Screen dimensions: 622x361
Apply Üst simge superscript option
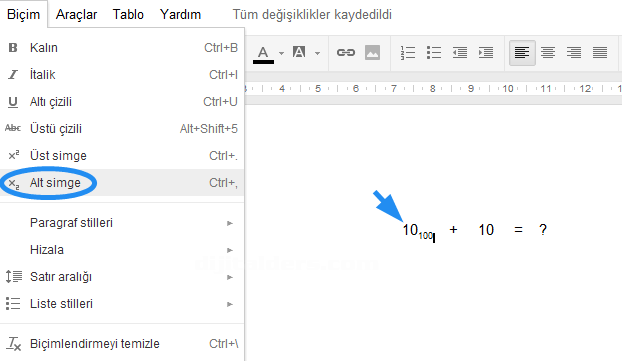[x=122, y=156]
